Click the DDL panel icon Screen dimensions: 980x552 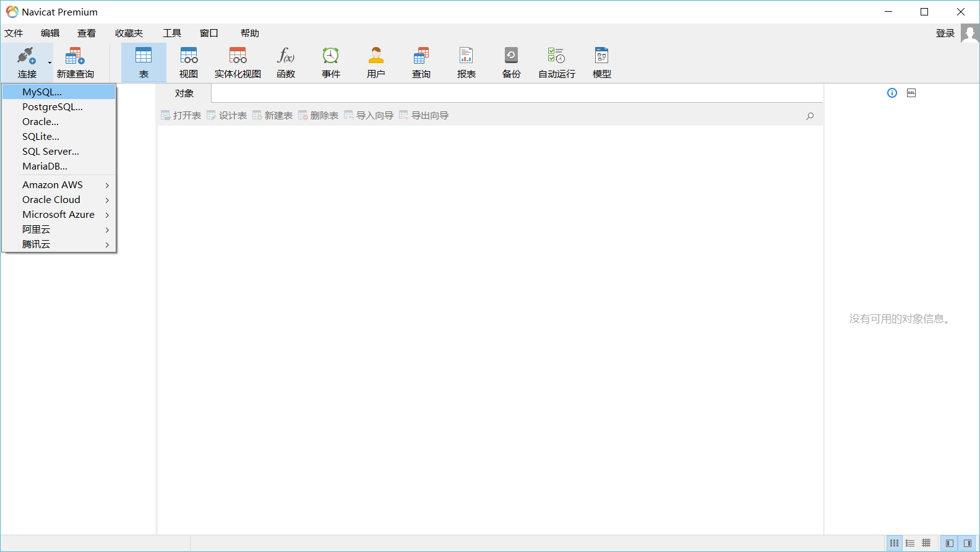click(911, 93)
